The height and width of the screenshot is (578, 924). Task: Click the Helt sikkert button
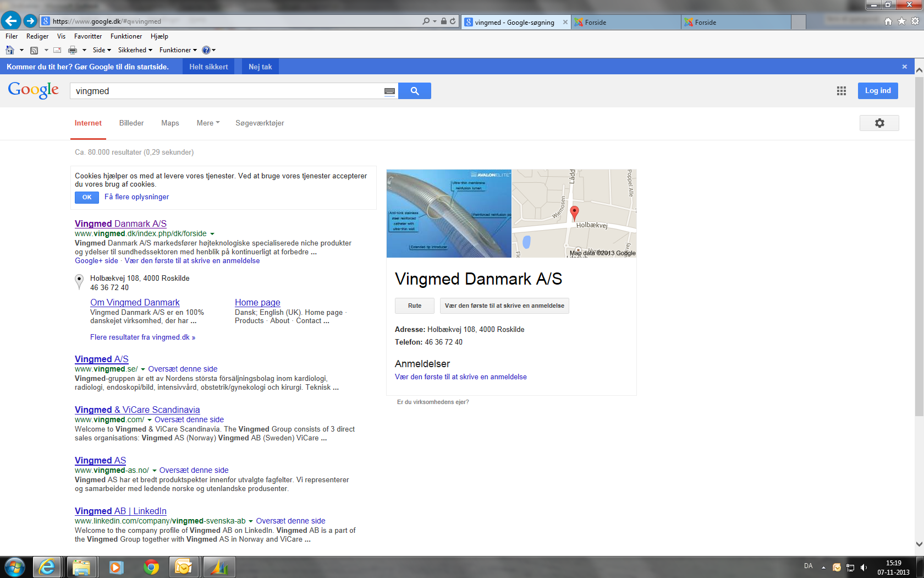coord(208,67)
